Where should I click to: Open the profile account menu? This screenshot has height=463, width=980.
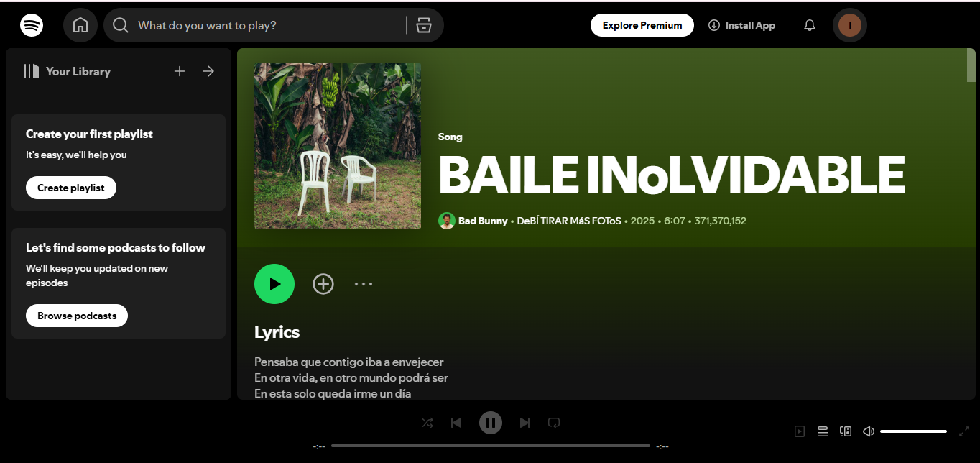[x=849, y=24]
